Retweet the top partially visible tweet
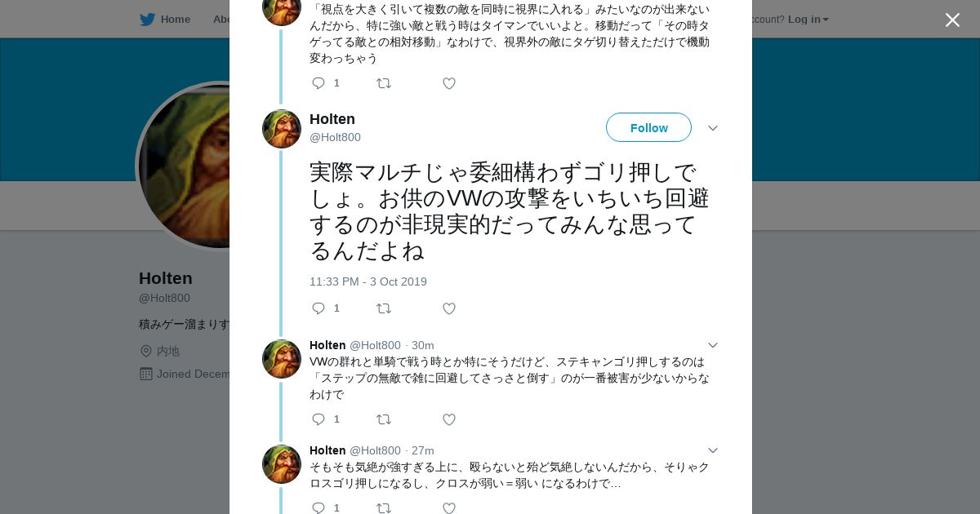Viewport: 980px width, 514px height. (x=384, y=83)
